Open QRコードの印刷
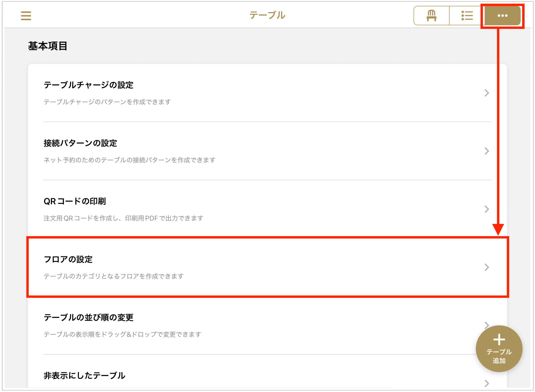The image size is (535, 392). (x=267, y=209)
